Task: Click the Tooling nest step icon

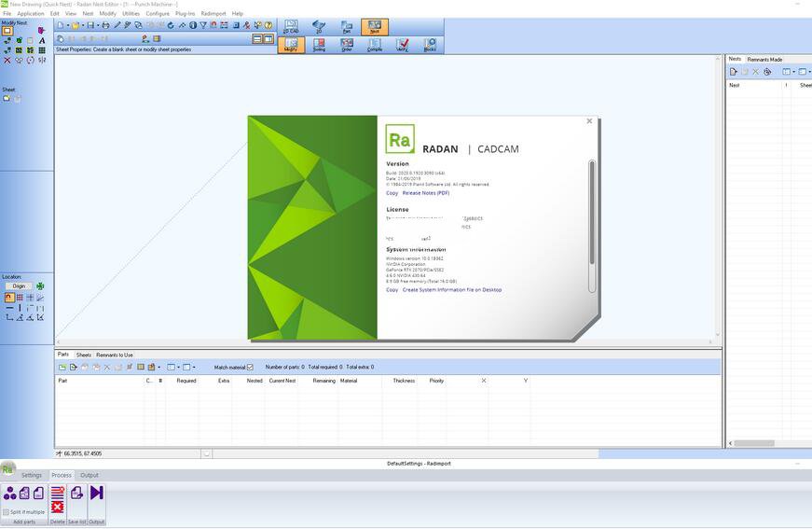Action: click(x=319, y=45)
